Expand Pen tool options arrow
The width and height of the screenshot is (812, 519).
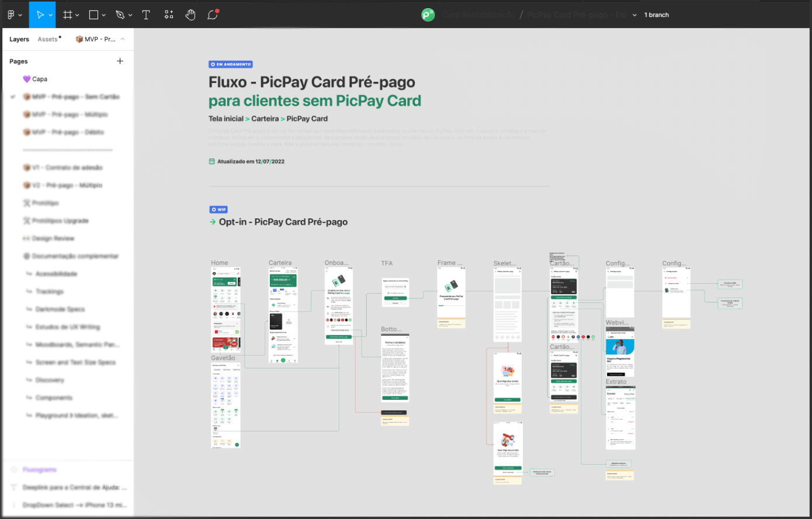pyautogui.click(x=130, y=15)
